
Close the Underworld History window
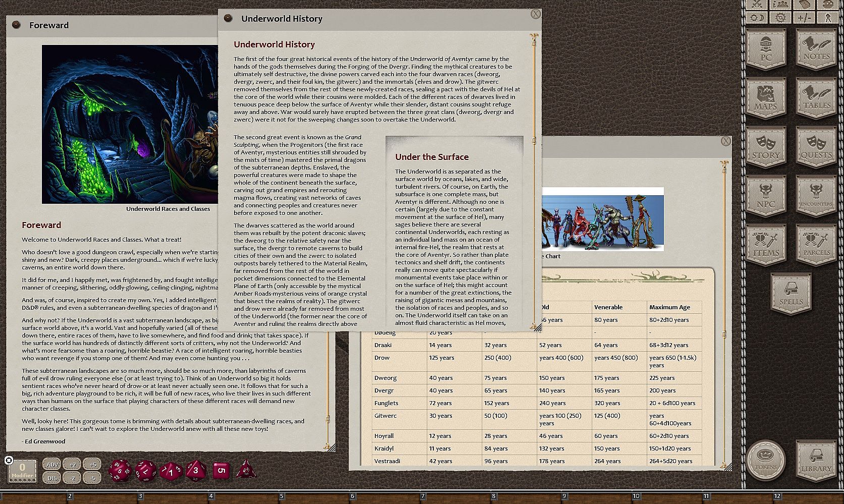pos(536,14)
